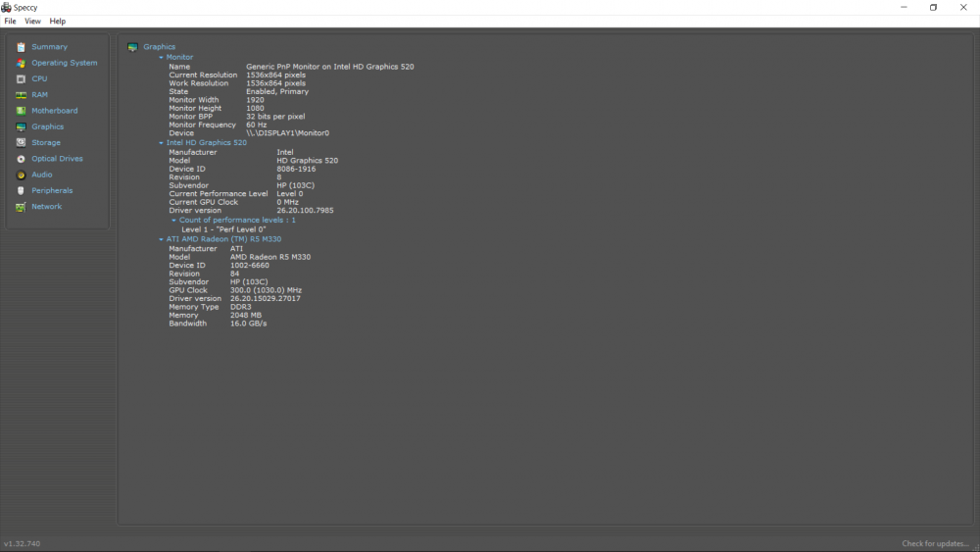Image resolution: width=980 pixels, height=552 pixels.
Task: Click Count of performance levels : 1 label
Action: click(x=237, y=220)
